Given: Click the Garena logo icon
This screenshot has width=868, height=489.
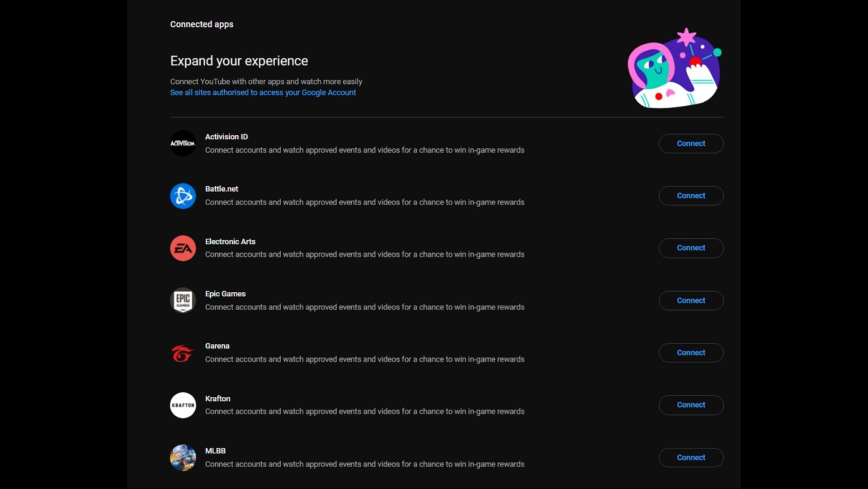Looking at the screenshot, I should tap(183, 353).
